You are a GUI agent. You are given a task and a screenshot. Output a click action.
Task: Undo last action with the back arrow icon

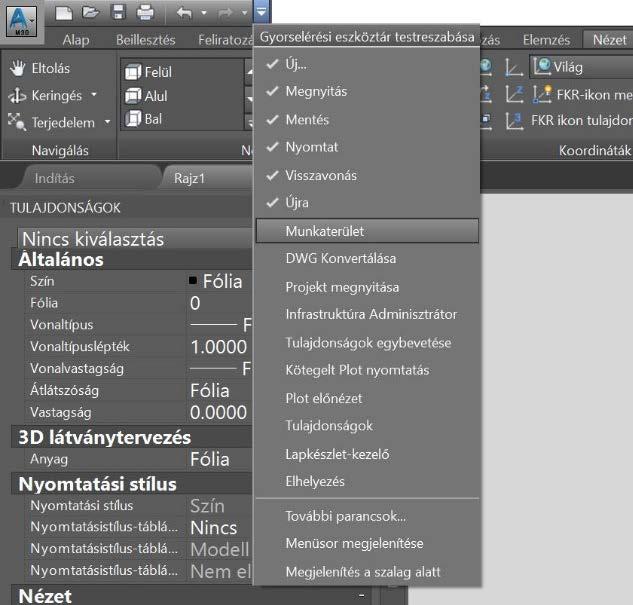pyautogui.click(x=184, y=13)
